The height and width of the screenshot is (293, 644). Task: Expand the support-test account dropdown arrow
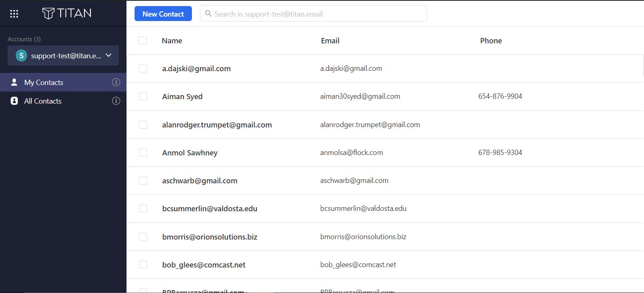[x=109, y=55]
